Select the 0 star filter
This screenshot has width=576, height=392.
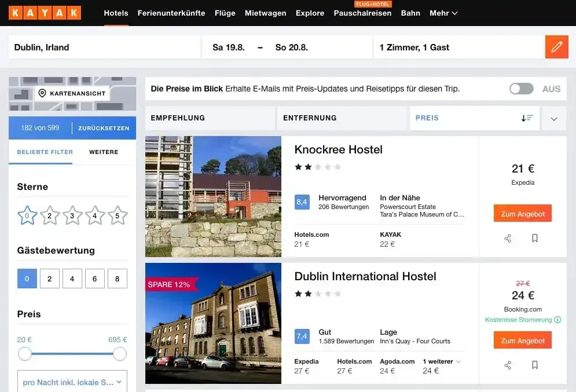27,215
